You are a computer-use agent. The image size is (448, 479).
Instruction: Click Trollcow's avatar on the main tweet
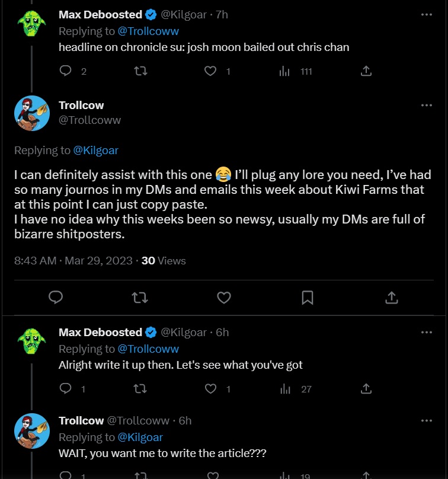point(32,113)
